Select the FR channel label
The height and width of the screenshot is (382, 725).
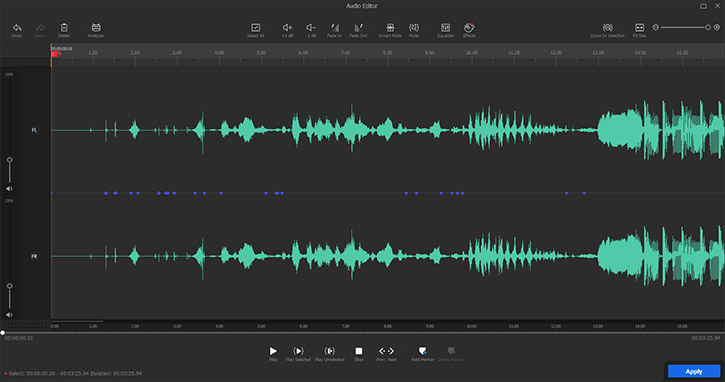coord(34,256)
